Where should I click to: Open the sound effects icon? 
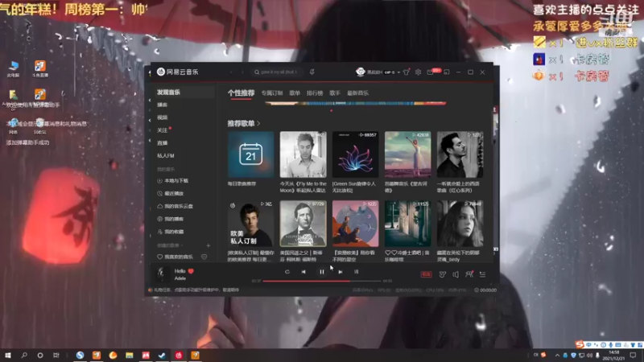click(x=442, y=274)
